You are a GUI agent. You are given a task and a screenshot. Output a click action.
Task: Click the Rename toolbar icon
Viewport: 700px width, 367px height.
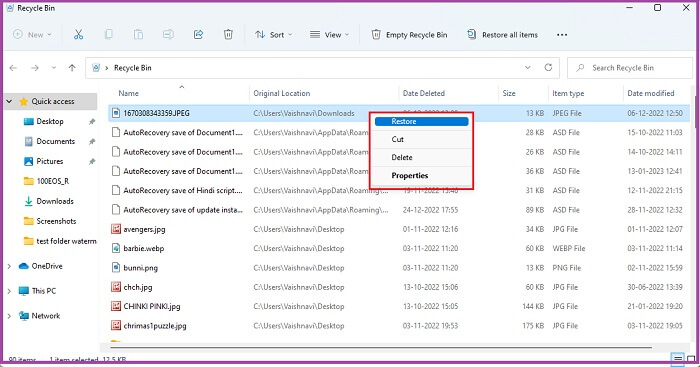pyautogui.click(x=168, y=34)
